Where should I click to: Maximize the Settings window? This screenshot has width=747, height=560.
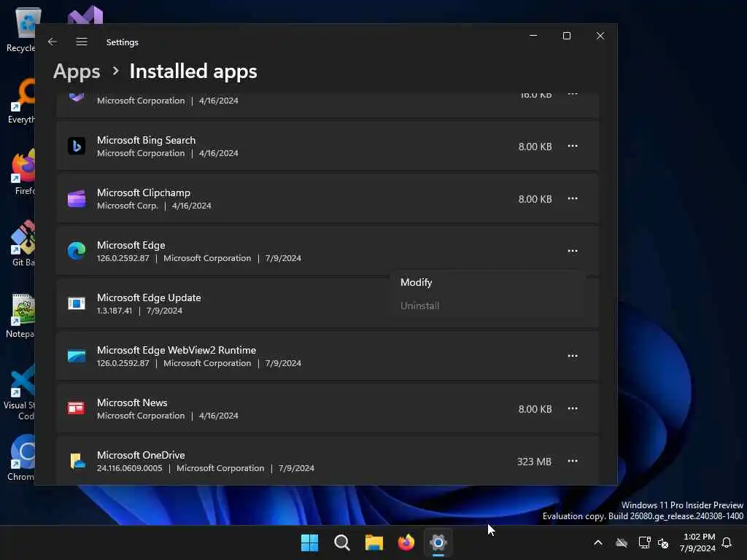click(x=567, y=36)
